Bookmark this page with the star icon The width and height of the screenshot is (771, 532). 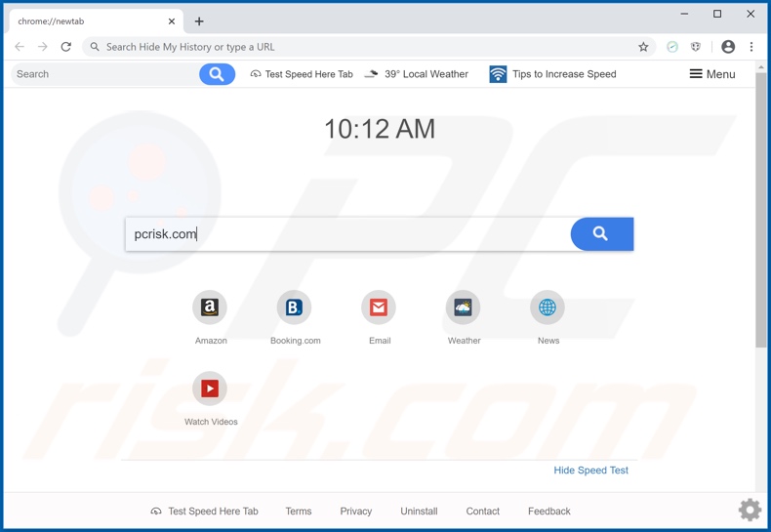pyautogui.click(x=643, y=47)
